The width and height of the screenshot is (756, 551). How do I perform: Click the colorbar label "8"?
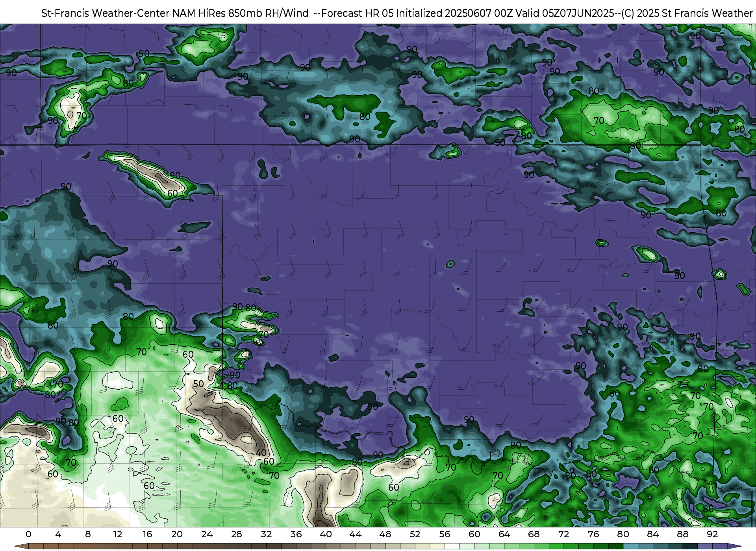click(x=88, y=534)
